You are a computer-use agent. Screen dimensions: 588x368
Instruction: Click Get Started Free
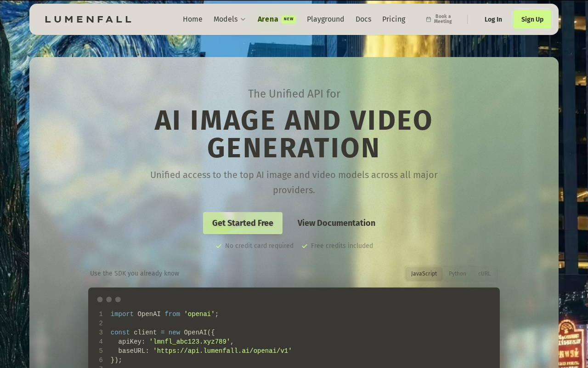click(x=243, y=223)
